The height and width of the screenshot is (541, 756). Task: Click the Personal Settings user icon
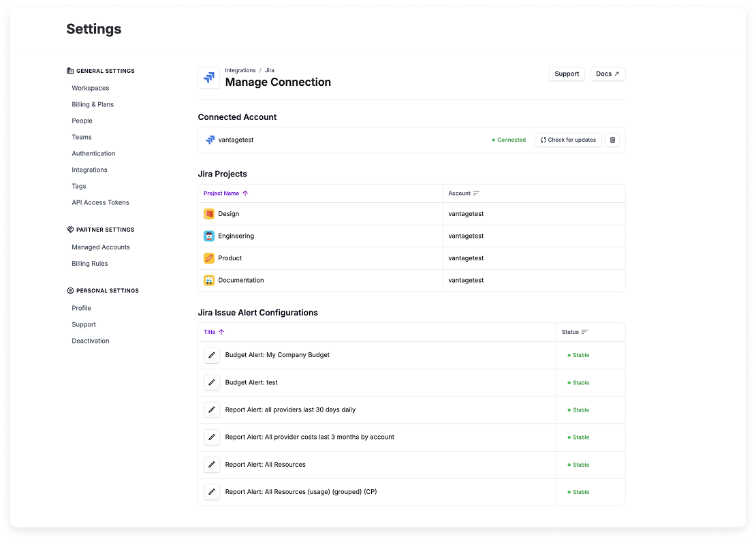(70, 291)
